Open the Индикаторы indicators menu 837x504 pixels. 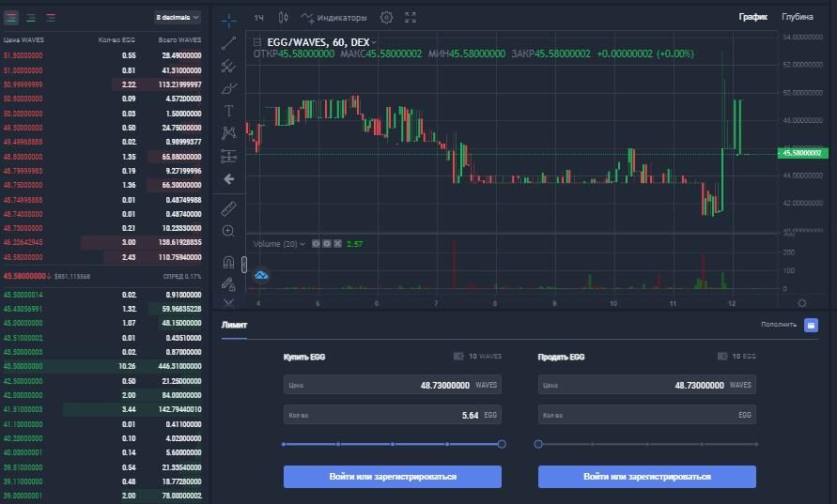pos(334,18)
